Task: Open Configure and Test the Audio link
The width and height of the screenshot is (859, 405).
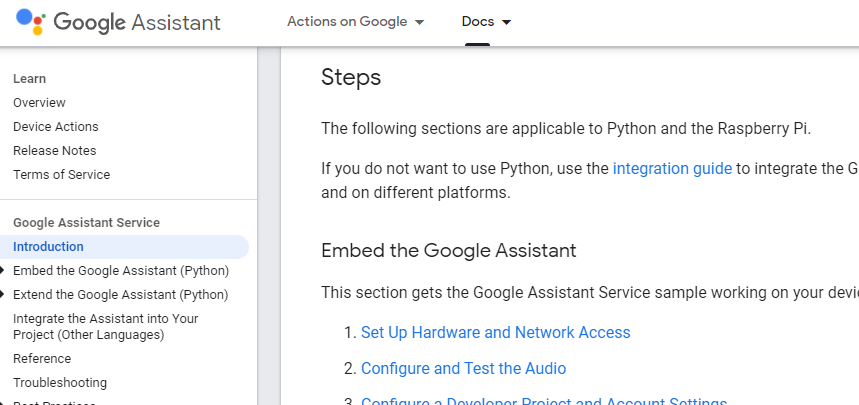Action: [463, 368]
